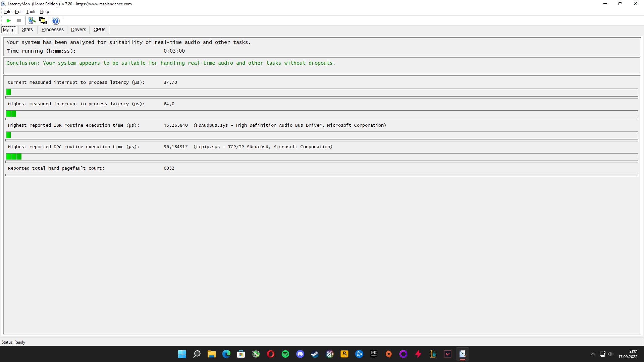The width and height of the screenshot is (644, 362).
Task: Open the Edit menu
Action: point(19,11)
